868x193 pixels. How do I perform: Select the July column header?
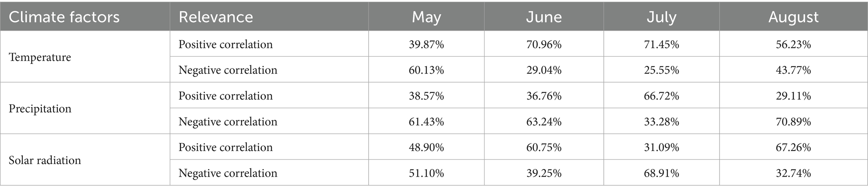661,17
